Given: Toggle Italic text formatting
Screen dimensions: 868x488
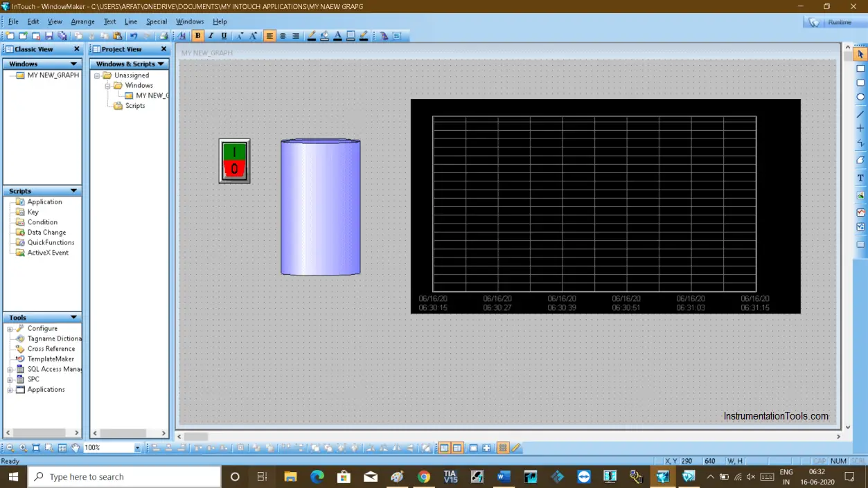Looking at the screenshot, I should coord(211,36).
